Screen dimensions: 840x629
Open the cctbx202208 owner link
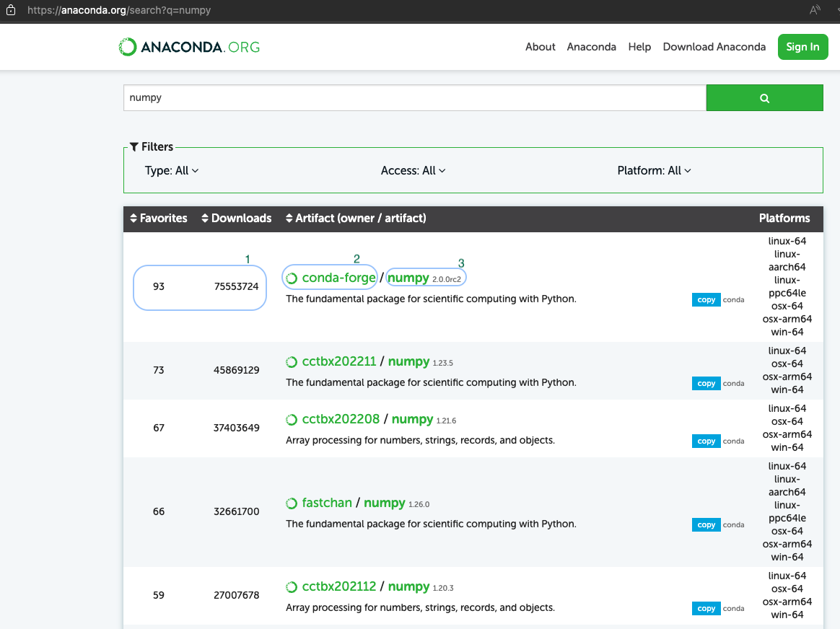coord(341,419)
